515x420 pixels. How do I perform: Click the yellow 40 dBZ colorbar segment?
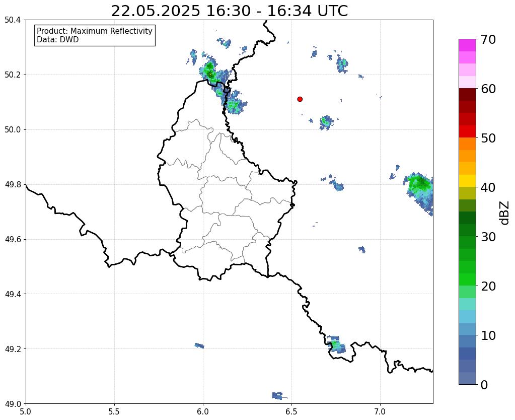(x=467, y=181)
